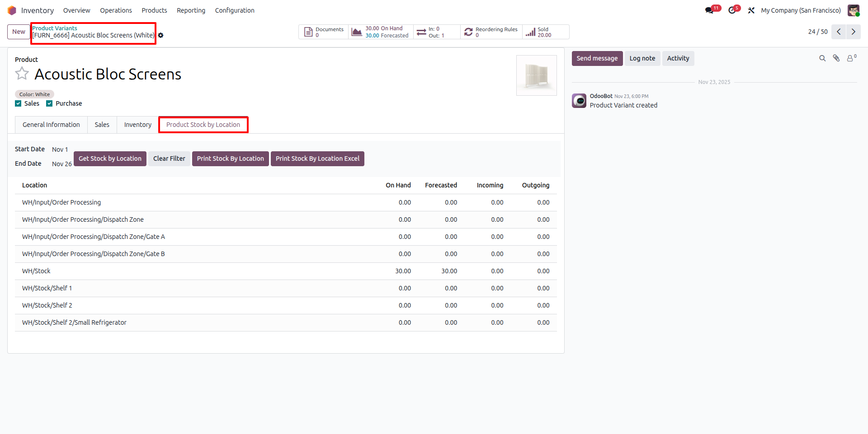Click the Outgoing column header
This screenshot has width=868, height=434.
535,185
